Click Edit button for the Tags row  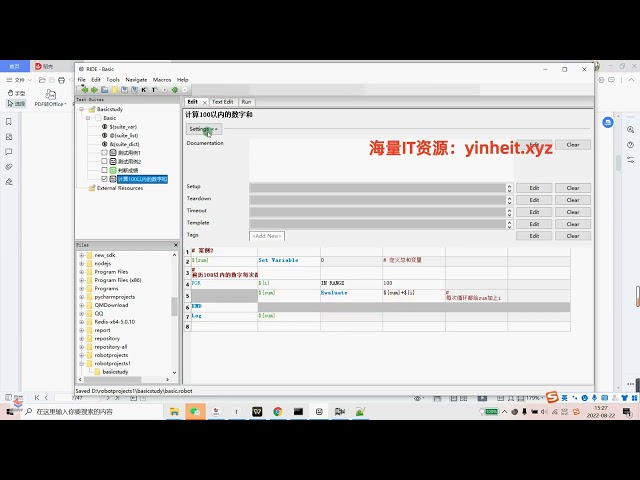pyautogui.click(x=534, y=236)
